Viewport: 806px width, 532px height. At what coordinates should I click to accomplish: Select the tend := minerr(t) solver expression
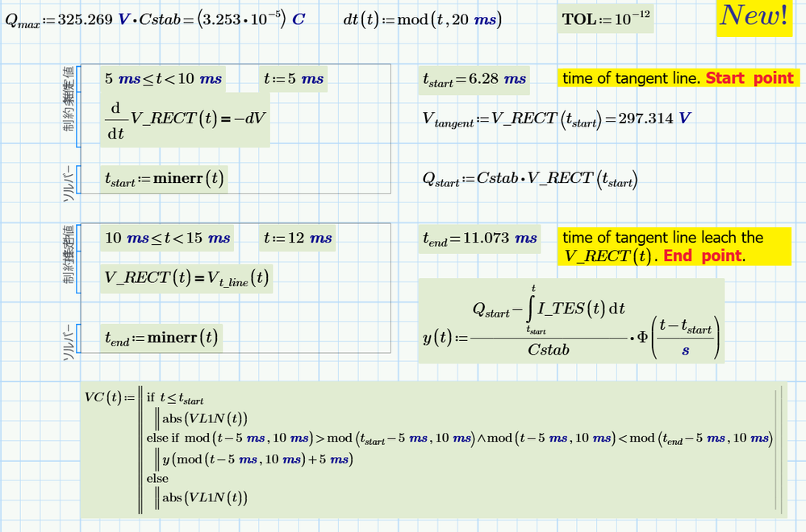[161, 338]
